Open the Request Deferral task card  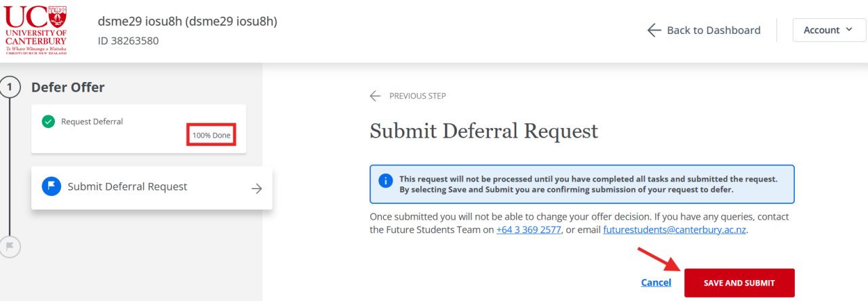[x=138, y=128]
